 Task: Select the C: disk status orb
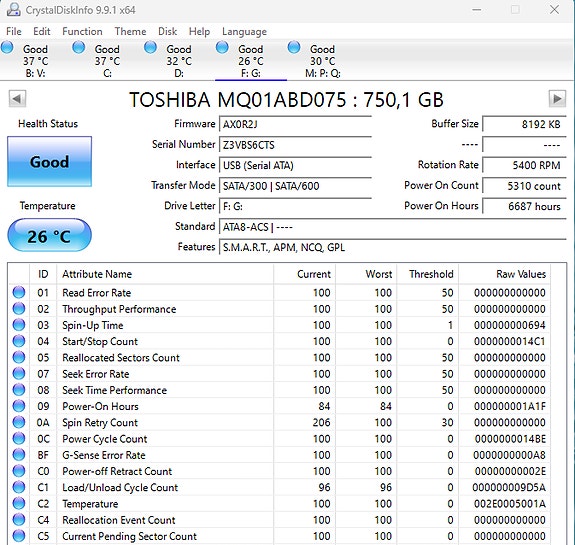pyautogui.click(x=78, y=48)
